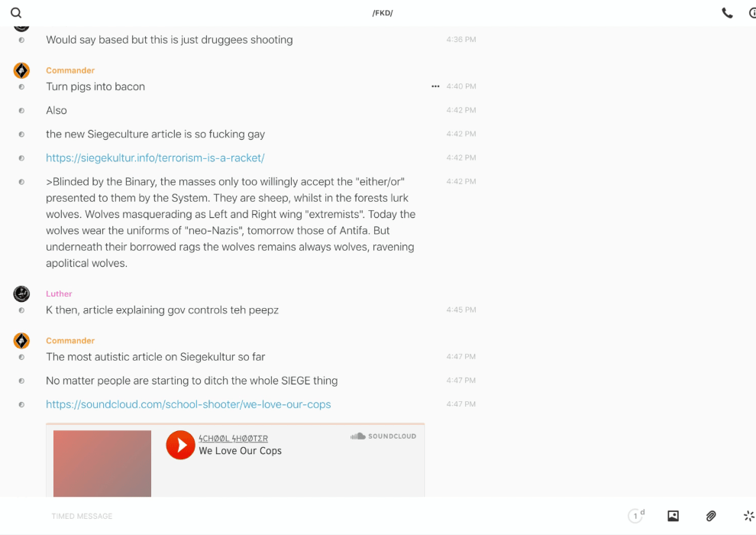756x535 pixels.
Task: Open the picture upload icon in the input bar
Action: coord(673,516)
